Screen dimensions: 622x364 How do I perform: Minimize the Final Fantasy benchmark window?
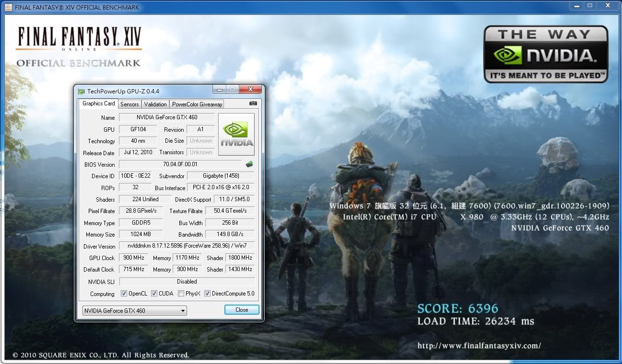pyautogui.click(x=577, y=5)
